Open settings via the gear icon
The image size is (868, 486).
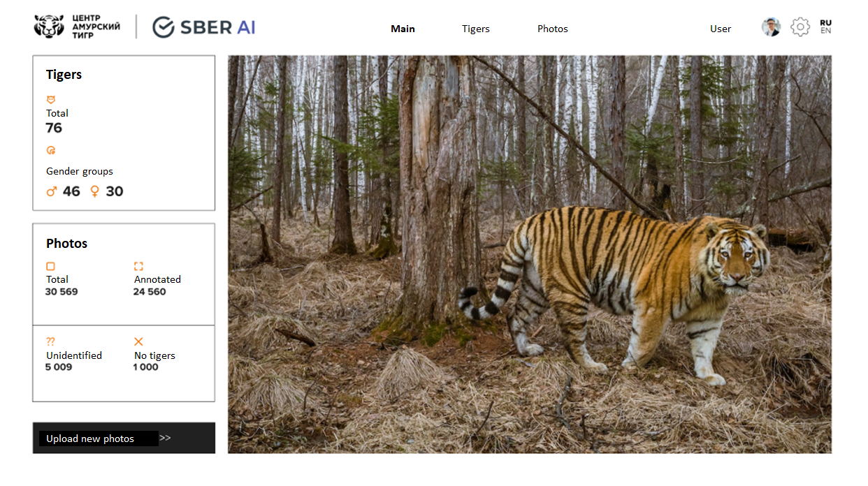pos(800,27)
